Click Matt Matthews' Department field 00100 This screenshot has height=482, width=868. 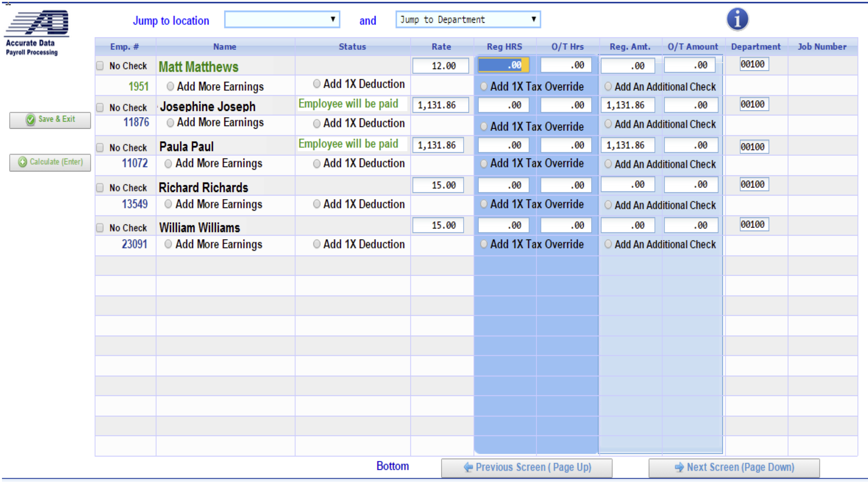pos(754,64)
